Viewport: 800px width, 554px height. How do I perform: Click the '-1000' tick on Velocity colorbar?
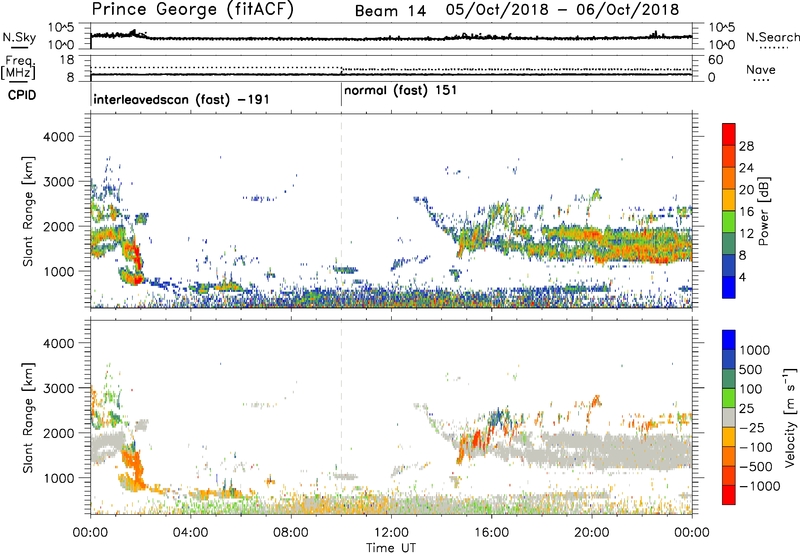point(759,486)
